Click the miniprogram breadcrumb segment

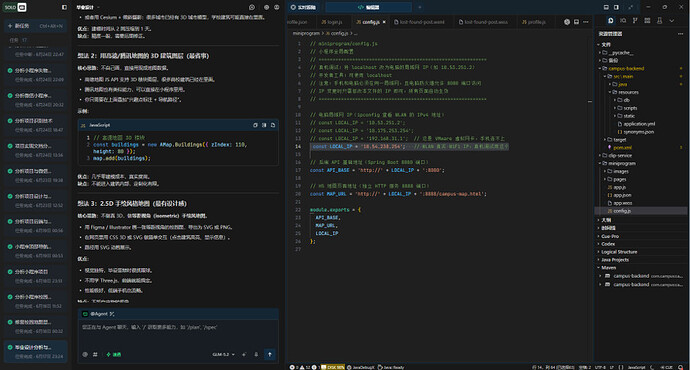click(306, 33)
